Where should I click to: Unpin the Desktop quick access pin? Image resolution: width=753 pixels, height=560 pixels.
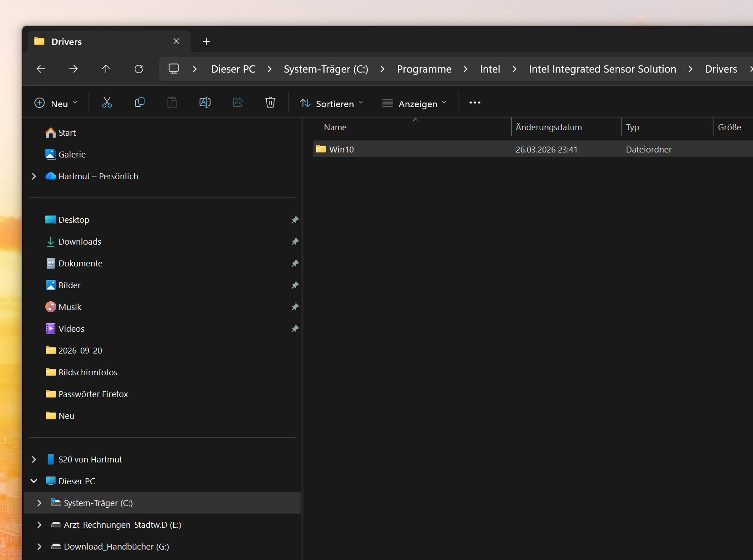[x=295, y=220]
